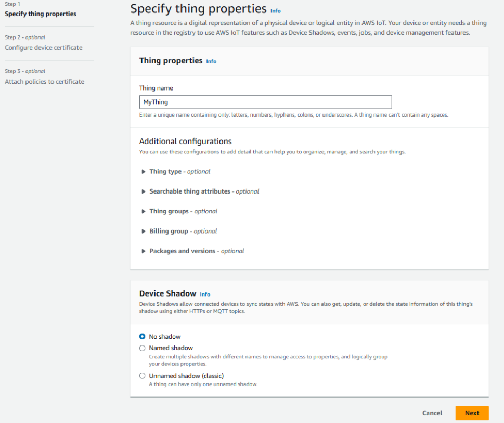Open Info link next to Device Shadow
This screenshot has height=423, width=504.
(x=205, y=294)
